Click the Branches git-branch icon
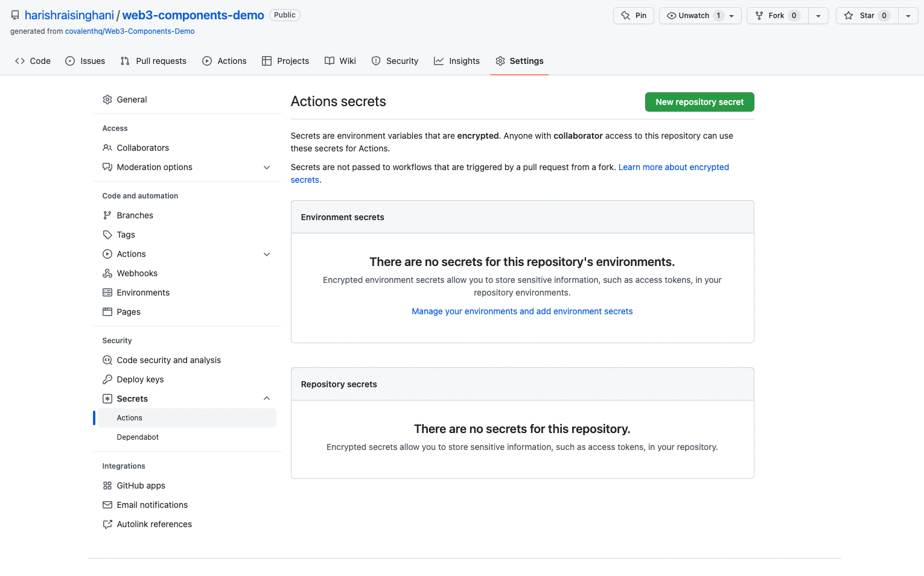The width and height of the screenshot is (924, 576). (107, 215)
